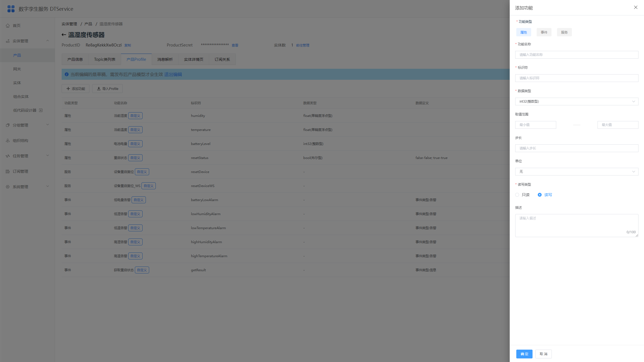
Task: Click the info icon in the draft notice banner
Action: (67, 74)
